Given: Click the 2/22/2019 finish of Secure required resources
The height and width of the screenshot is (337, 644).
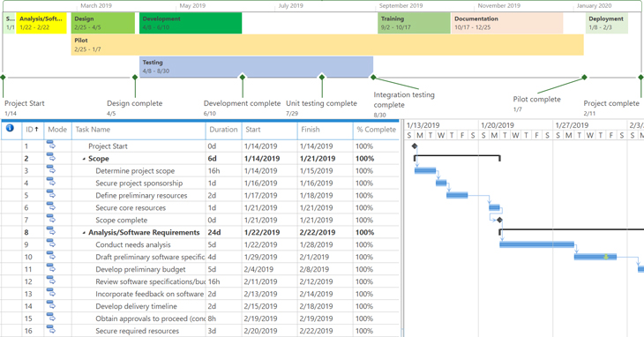Looking at the screenshot, I should coord(325,331).
